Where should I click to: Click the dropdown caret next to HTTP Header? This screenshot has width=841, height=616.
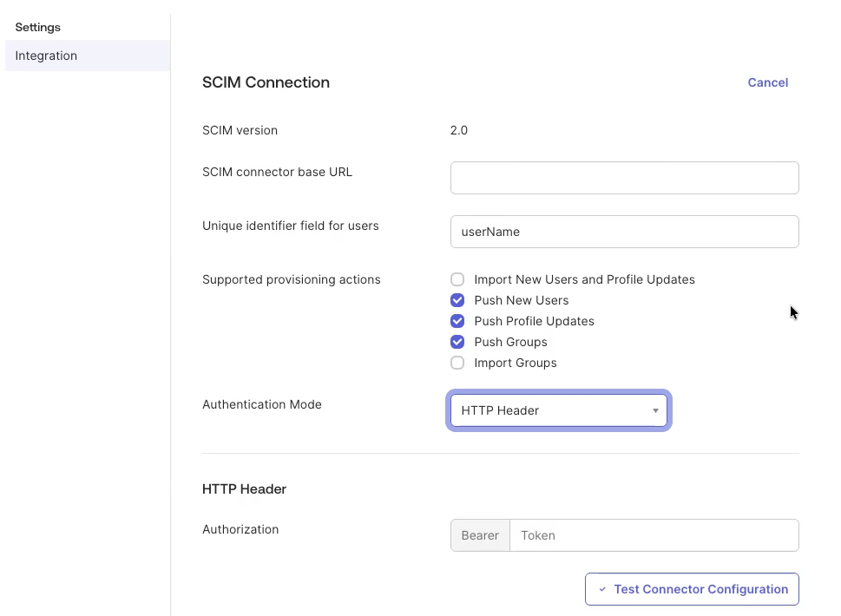tap(655, 410)
